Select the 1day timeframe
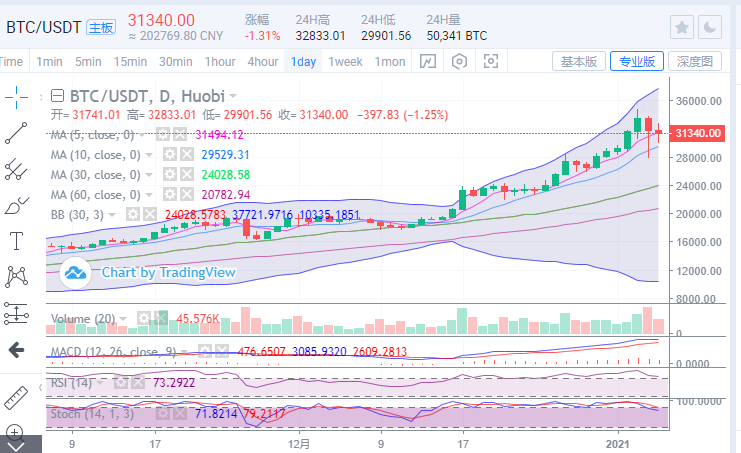The image size is (741, 453). 303,61
